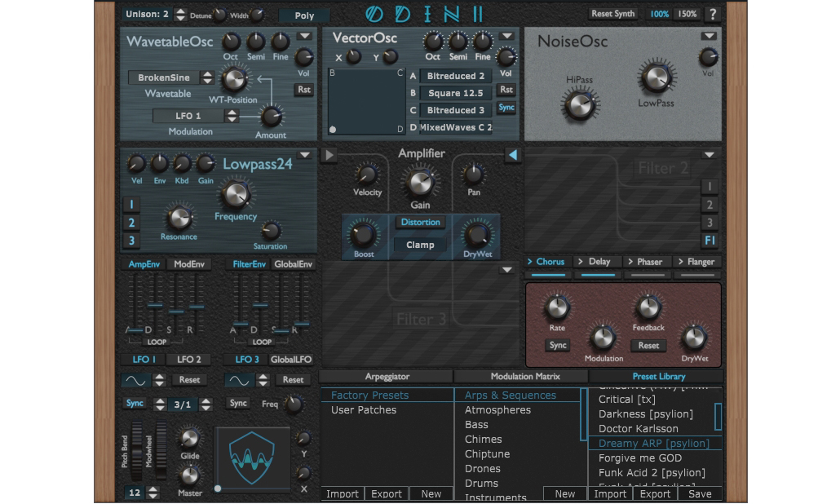Click the Lowpass24 Resonance knob
The width and height of the screenshot is (840, 504).
click(179, 218)
